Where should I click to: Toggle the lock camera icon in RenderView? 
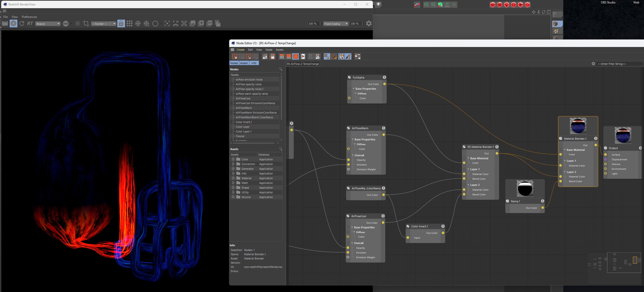pyautogui.click(x=121, y=24)
